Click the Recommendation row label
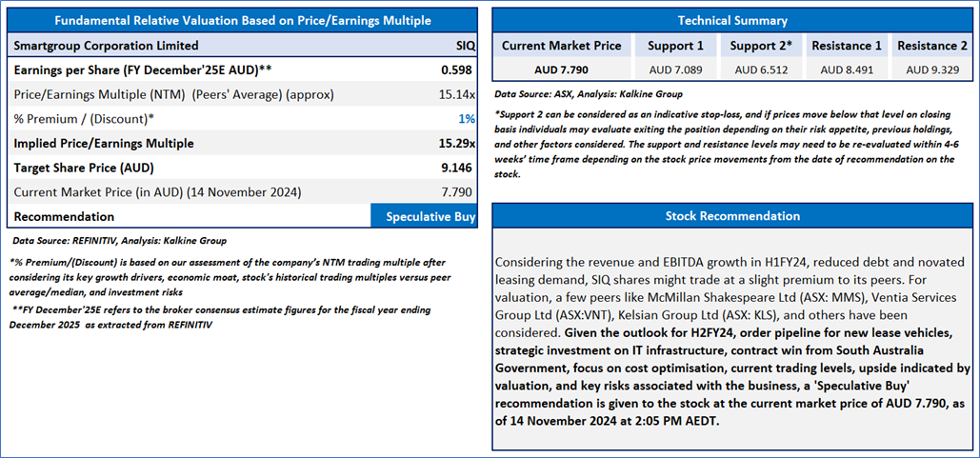 coord(64,217)
